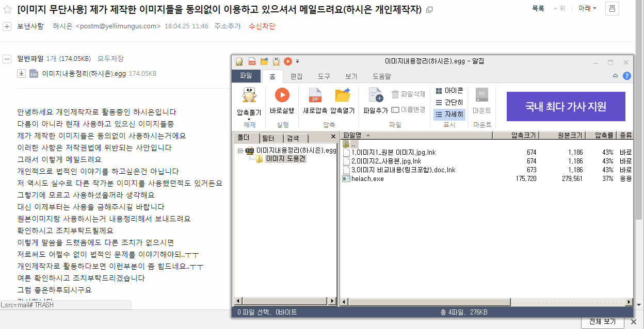Expand sender details with plus box

pos(7,26)
